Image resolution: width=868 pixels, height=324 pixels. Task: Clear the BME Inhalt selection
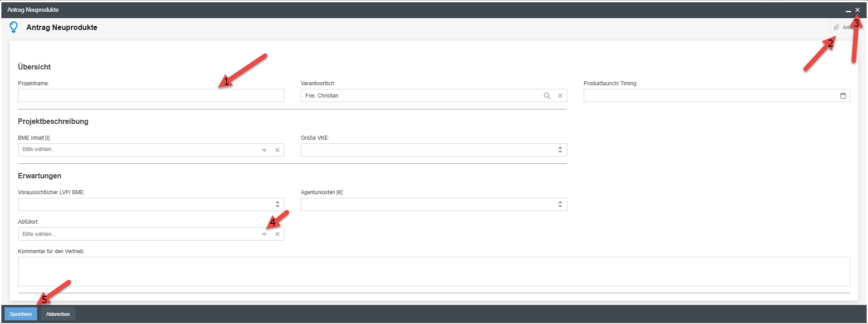pyautogui.click(x=277, y=150)
